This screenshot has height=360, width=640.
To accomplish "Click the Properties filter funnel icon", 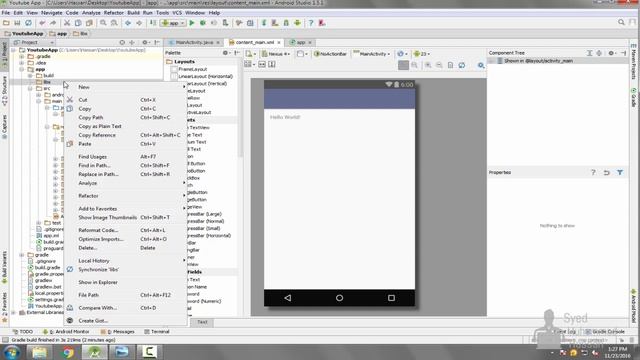I will click(620, 173).
